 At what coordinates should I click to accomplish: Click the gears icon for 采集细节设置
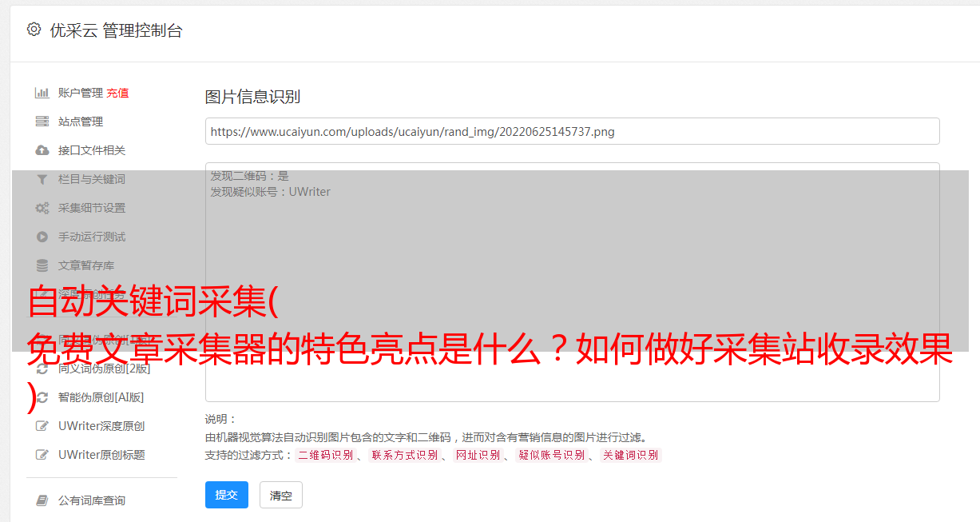tap(42, 208)
